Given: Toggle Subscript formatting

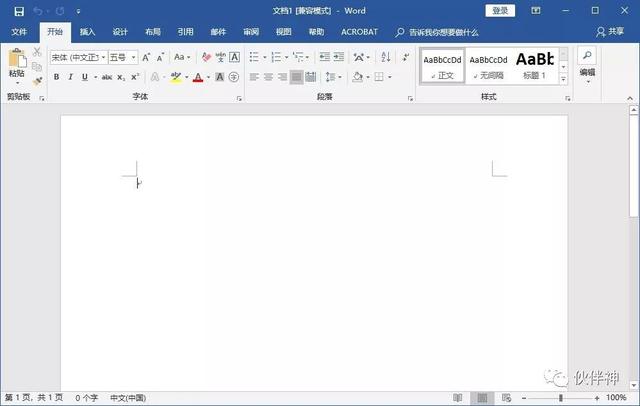Looking at the screenshot, I should pos(121,77).
